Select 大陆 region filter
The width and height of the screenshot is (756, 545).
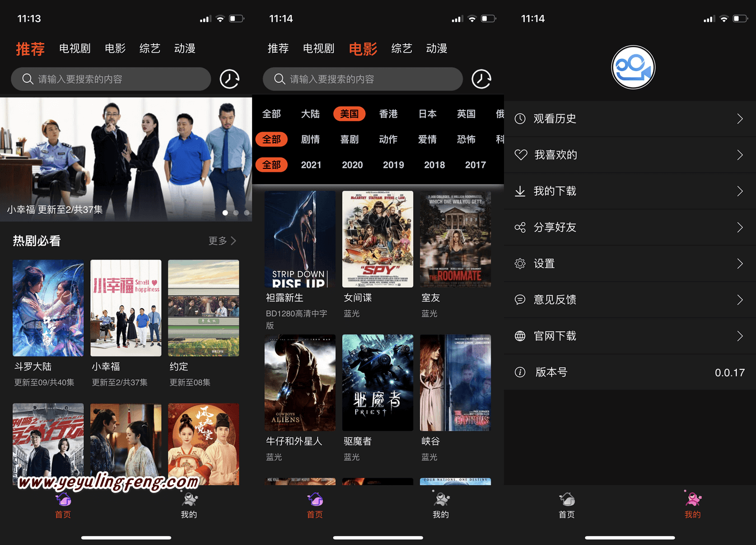(x=310, y=114)
